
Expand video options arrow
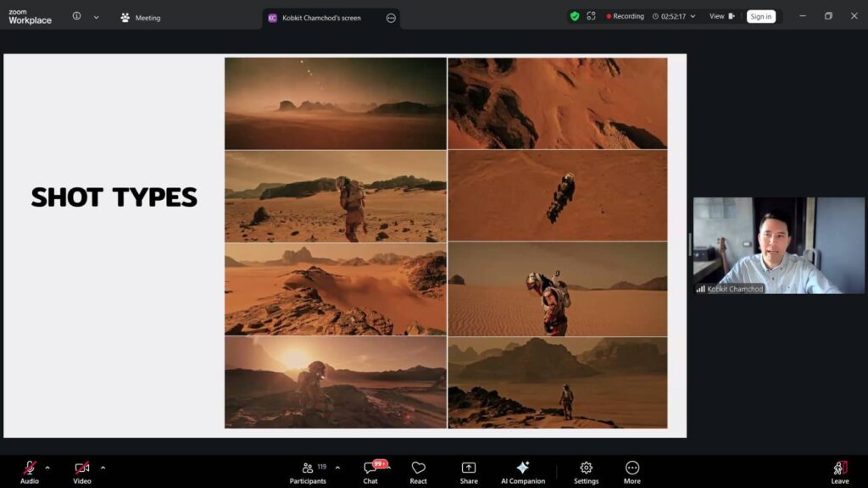point(103,468)
